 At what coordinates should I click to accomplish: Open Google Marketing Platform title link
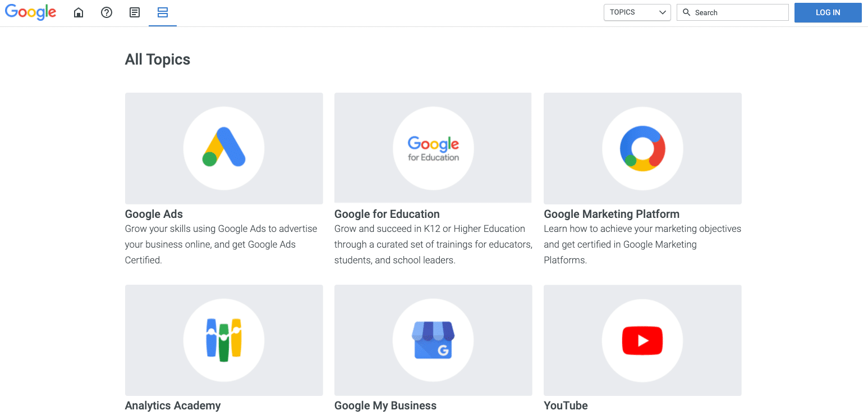tap(611, 214)
